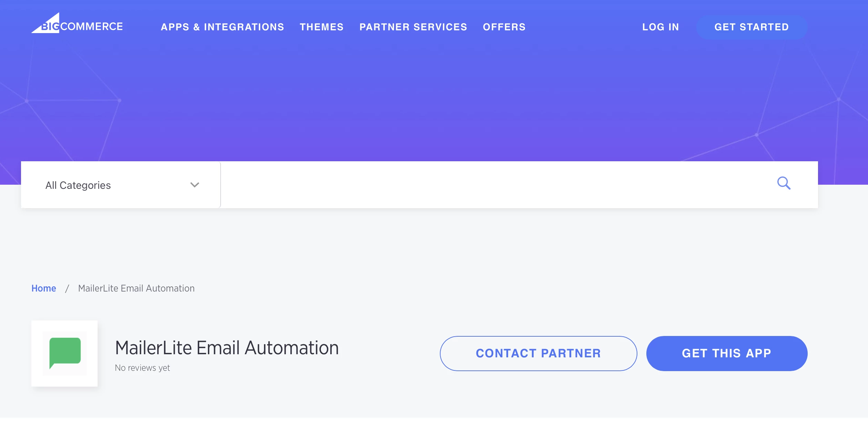Click the COMMERCE wordmark in the header
The height and width of the screenshot is (439, 868).
92,27
